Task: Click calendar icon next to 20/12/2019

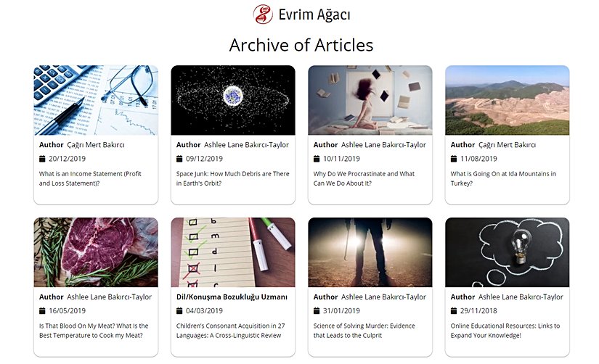Action: (42, 159)
